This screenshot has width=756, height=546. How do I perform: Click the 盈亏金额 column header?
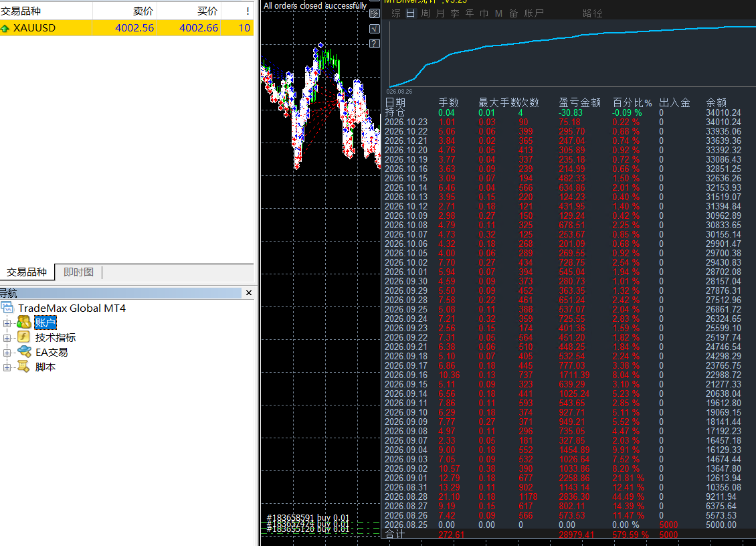click(x=579, y=103)
